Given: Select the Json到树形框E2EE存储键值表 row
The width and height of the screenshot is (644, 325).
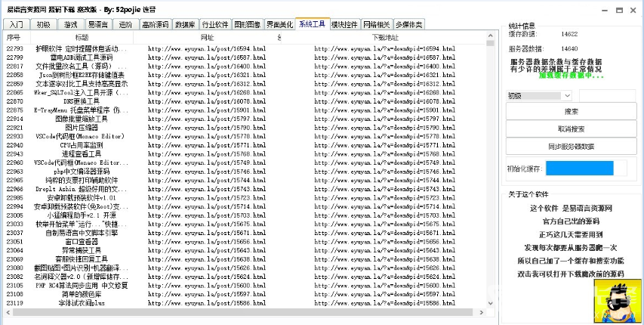Looking at the screenshot, I should tap(245, 75).
